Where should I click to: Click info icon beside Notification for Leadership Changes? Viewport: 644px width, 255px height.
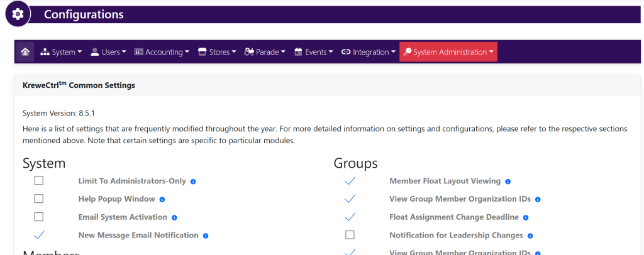coord(530,236)
